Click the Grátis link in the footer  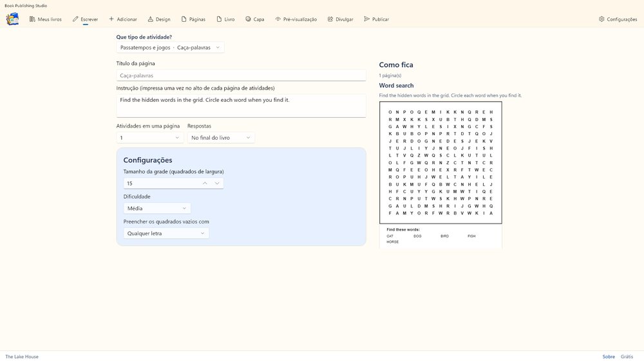coord(627,357)
